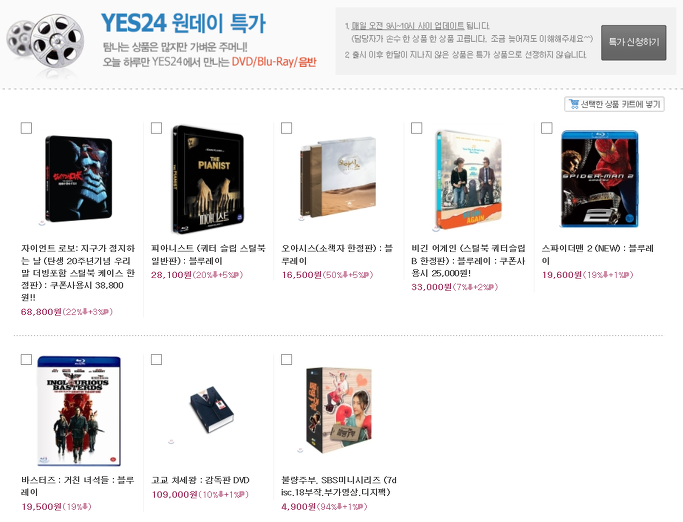Tick the checkbox for The Pianist

(156, 128)
